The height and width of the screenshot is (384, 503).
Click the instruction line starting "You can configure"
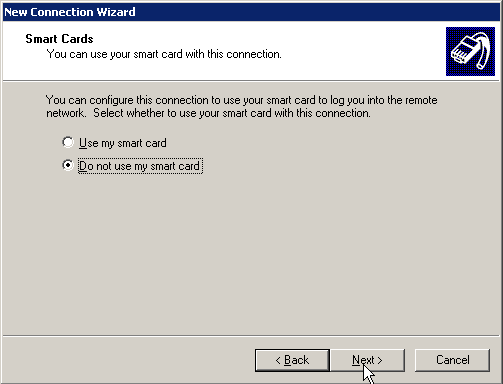(242, 100)
